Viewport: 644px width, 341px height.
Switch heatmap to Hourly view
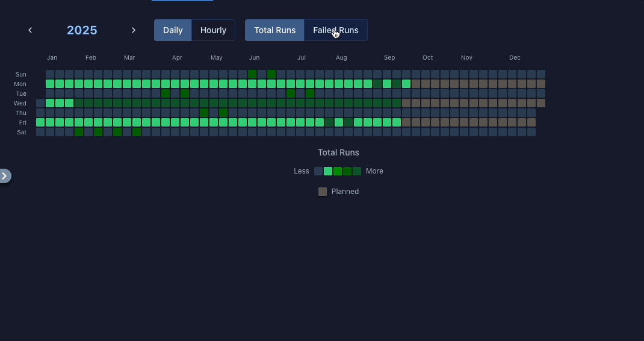click(213, 30)
